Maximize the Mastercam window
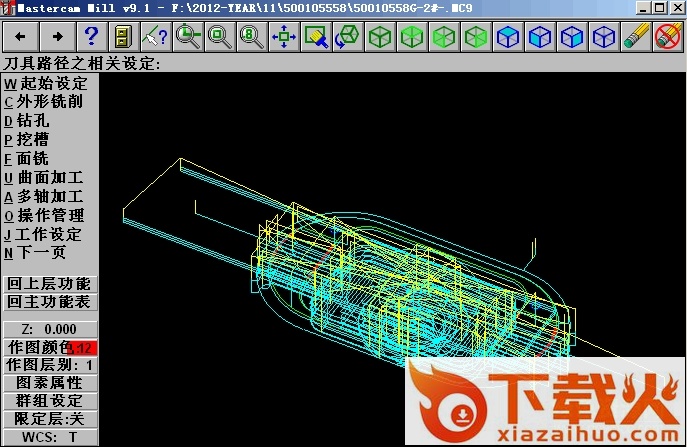 [x=659, y=8]
